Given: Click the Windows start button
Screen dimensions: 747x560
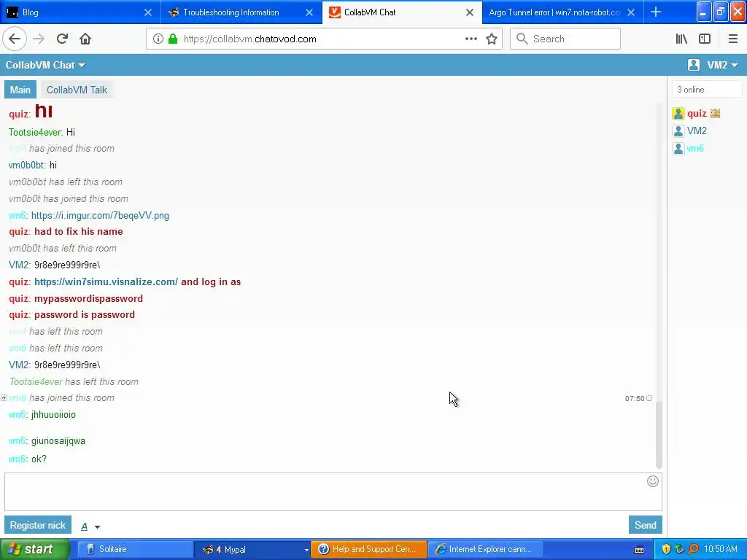Looking at the screenshot, I should [x=35, y=549].
